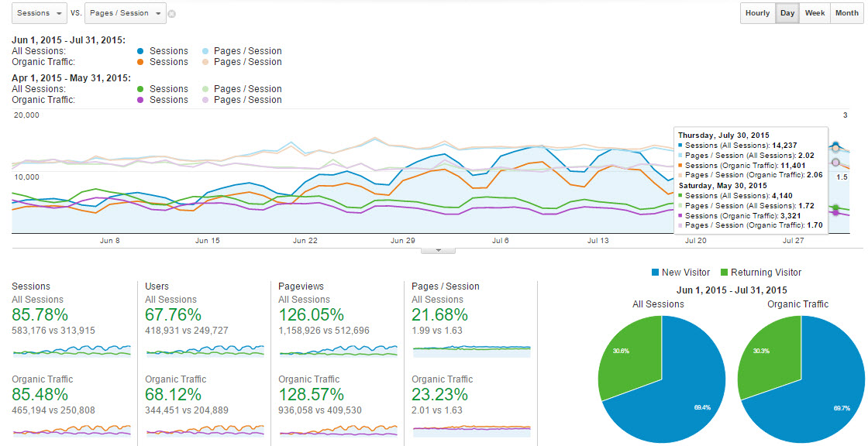Image resolution: width=868 pixels, height=446 pixels.
Task: Click the Jul 6 date label on the chart axis
Action: [501, 241]
